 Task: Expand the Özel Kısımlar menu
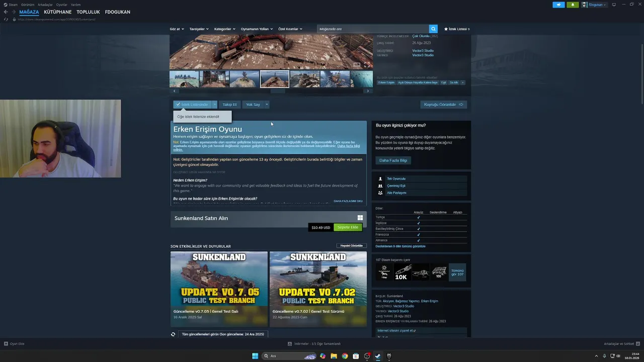point(290,29)
